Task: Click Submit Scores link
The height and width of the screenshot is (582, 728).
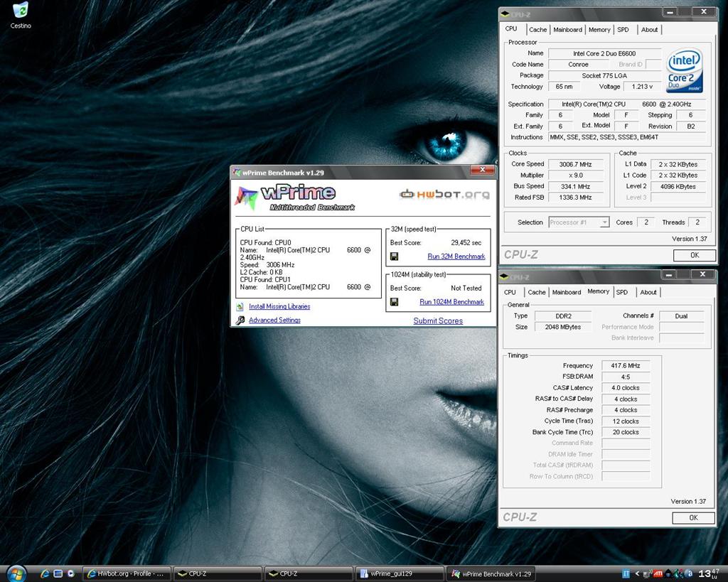Action: tap(438, 320)
